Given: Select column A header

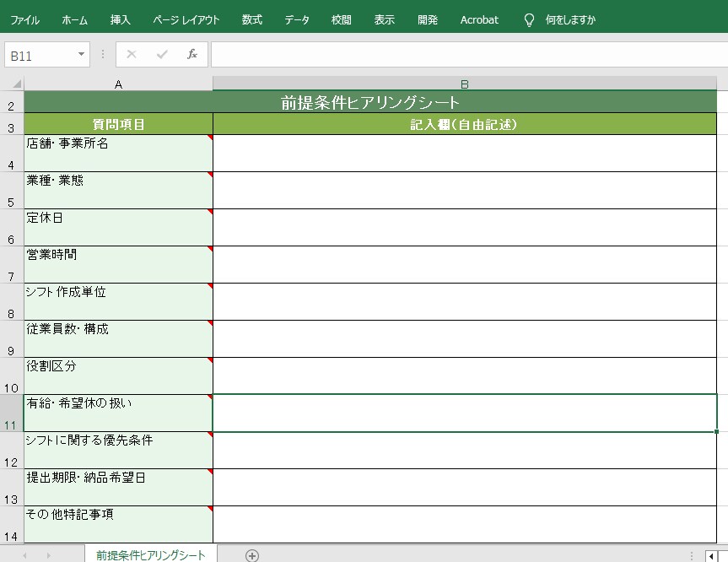Looking at the screenshot, I should [118, 84].
